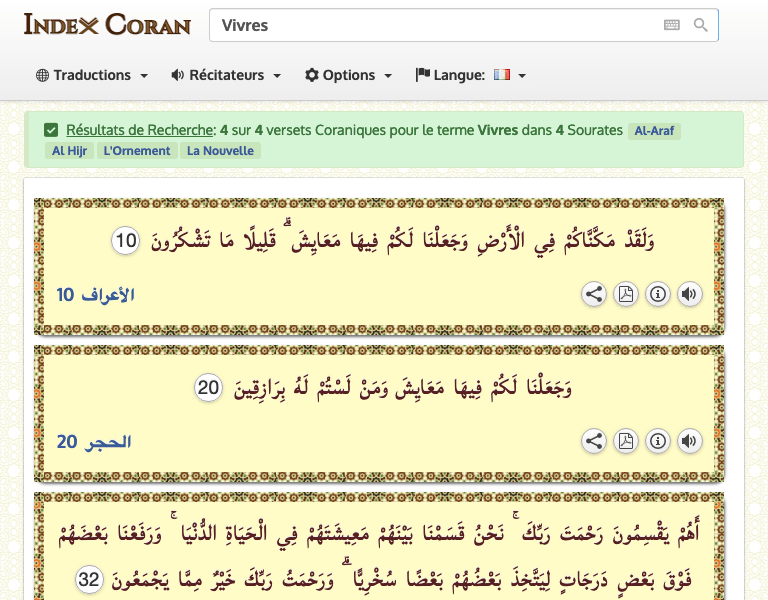This screenshot has height=600, width=768.
Task: Export verse Al-Hijr 20 as PDF
Action: point(625,441)
